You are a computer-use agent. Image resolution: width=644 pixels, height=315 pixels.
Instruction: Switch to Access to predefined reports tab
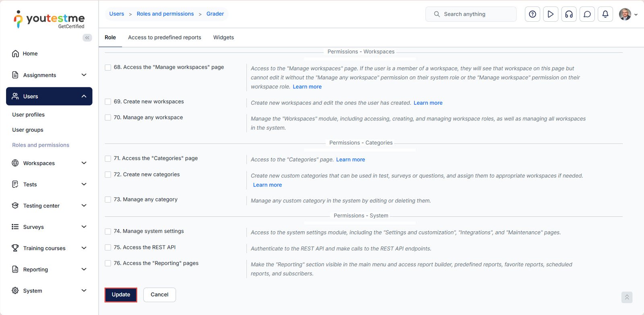[164, 37]
